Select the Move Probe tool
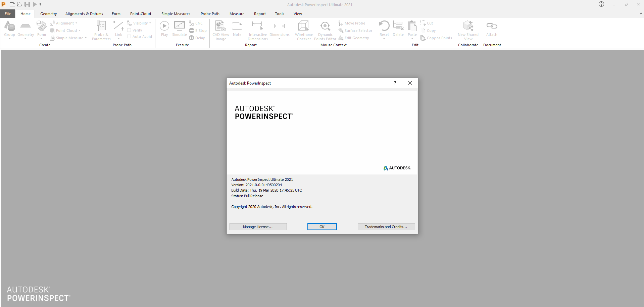The width and height of the screenshot is (644, 307). (x=352, y=23)
